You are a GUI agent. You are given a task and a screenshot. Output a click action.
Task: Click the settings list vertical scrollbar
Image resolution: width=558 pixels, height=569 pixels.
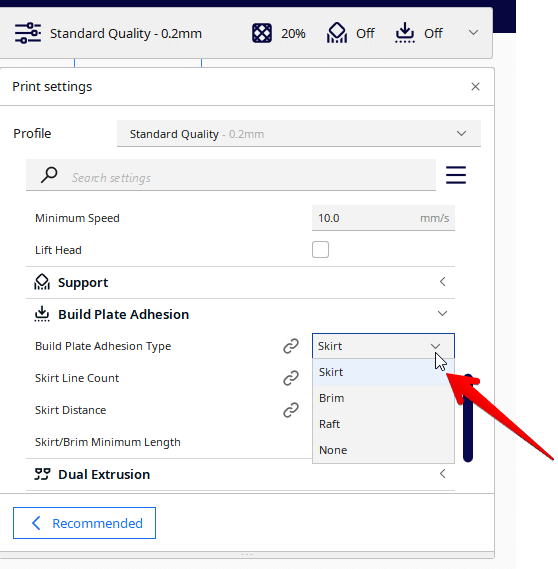[x=468, y=418]
